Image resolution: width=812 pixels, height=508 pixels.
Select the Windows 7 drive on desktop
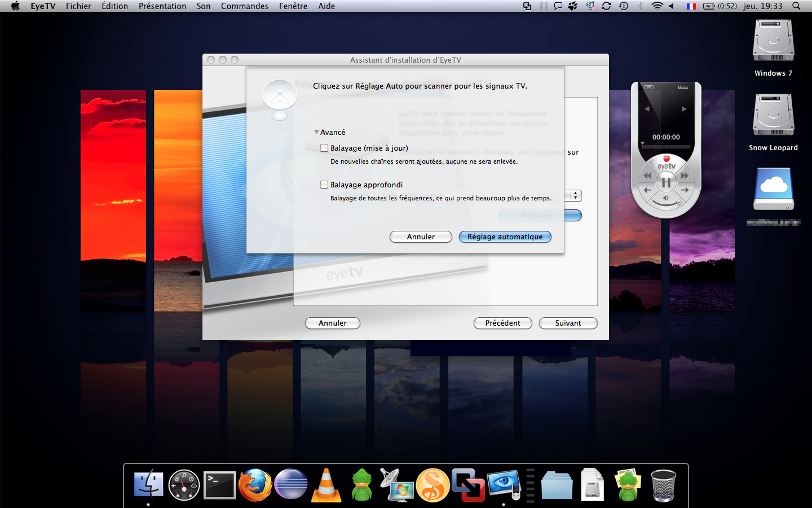coord(774,41)
